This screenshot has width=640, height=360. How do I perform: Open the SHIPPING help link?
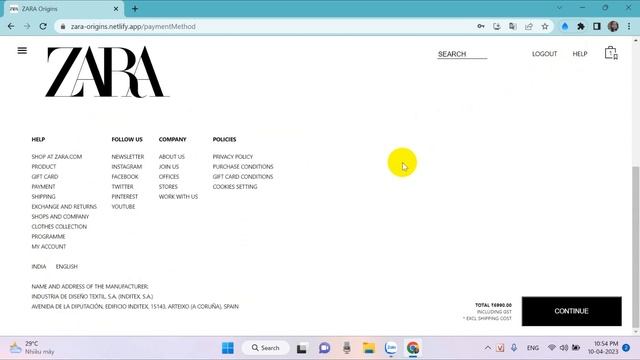click(x=43, y=197)
